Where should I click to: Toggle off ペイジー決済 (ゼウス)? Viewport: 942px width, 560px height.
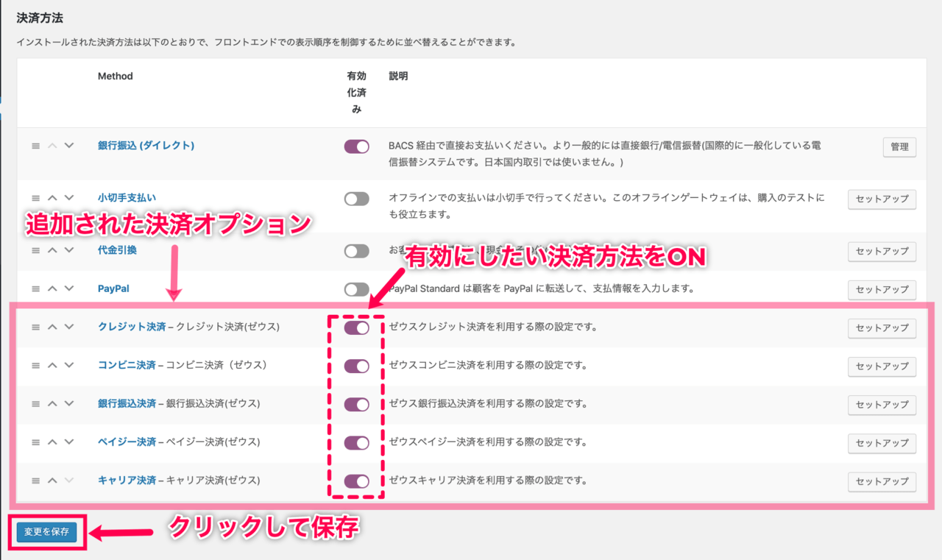(x=356, y=442)
